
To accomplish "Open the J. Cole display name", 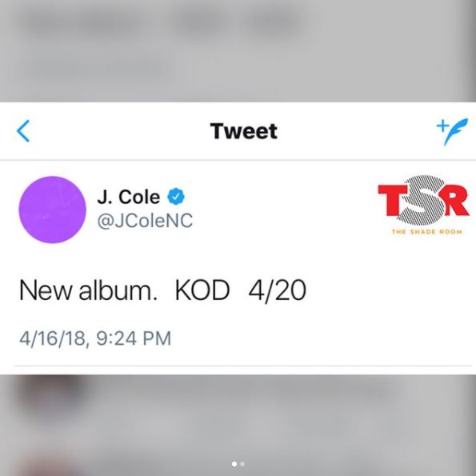I will (x=129, y=197).
